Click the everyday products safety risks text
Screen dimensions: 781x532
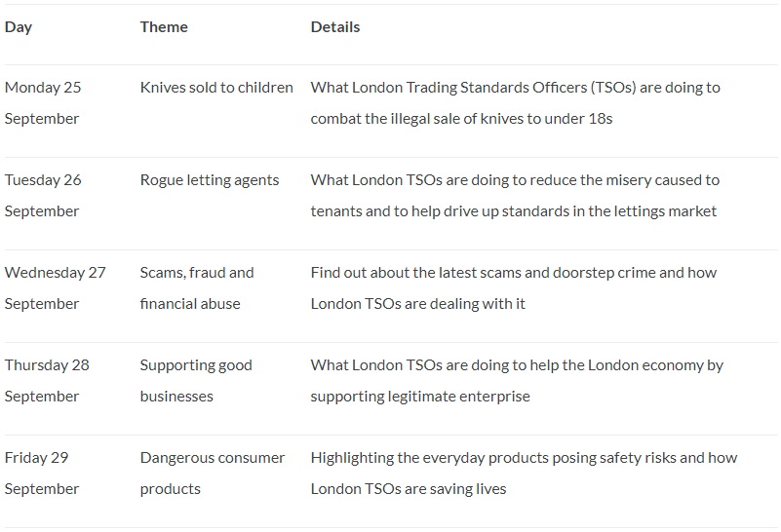click(x=524, y=458)
